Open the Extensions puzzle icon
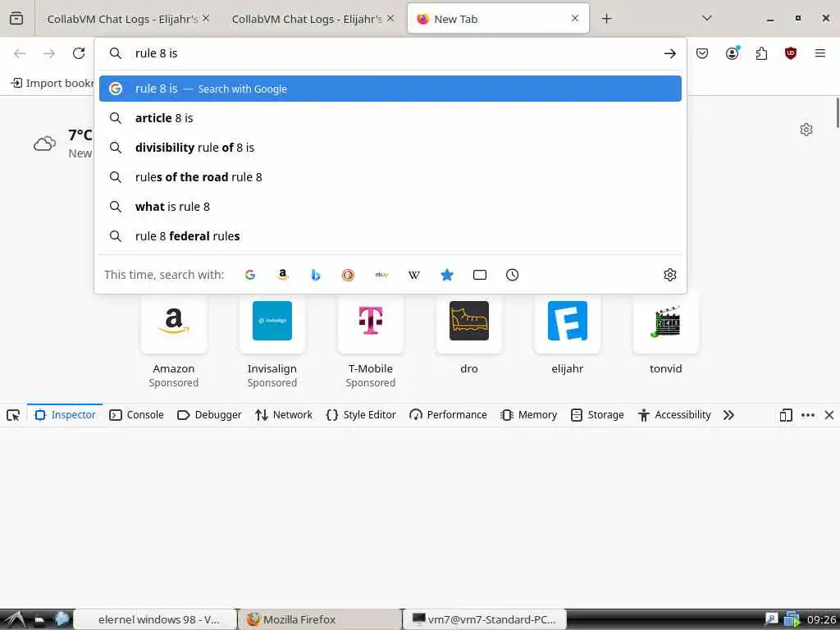 pyautogui.click(x=761, y=53)
